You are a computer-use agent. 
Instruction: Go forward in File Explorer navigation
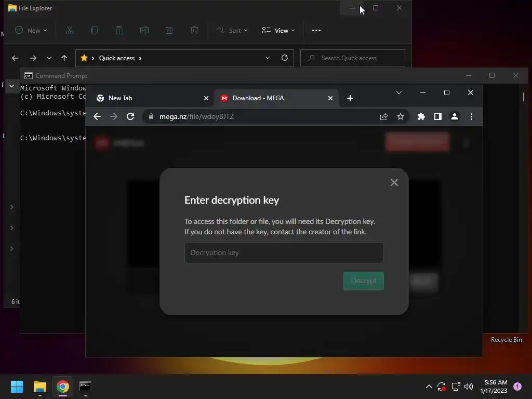point(33,58)
